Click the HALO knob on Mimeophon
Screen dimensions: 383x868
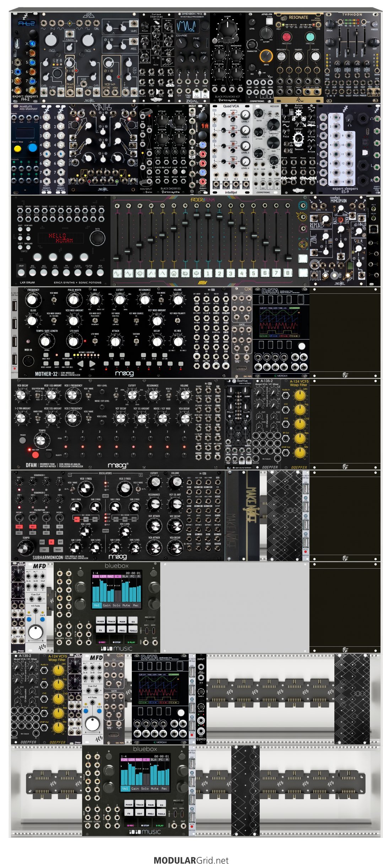tap(358, 231)
